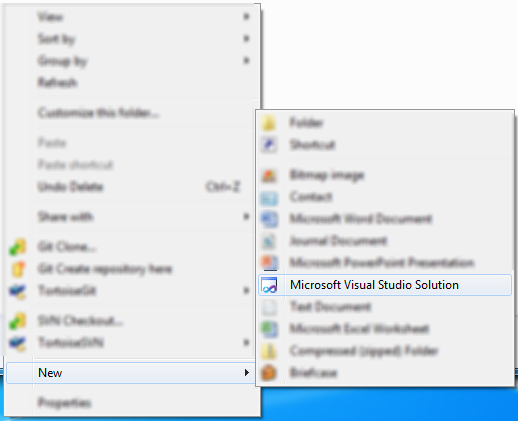Create a new Shortcut
The width and height of the screenshot is (518, 421).
[x=385, y=145]
